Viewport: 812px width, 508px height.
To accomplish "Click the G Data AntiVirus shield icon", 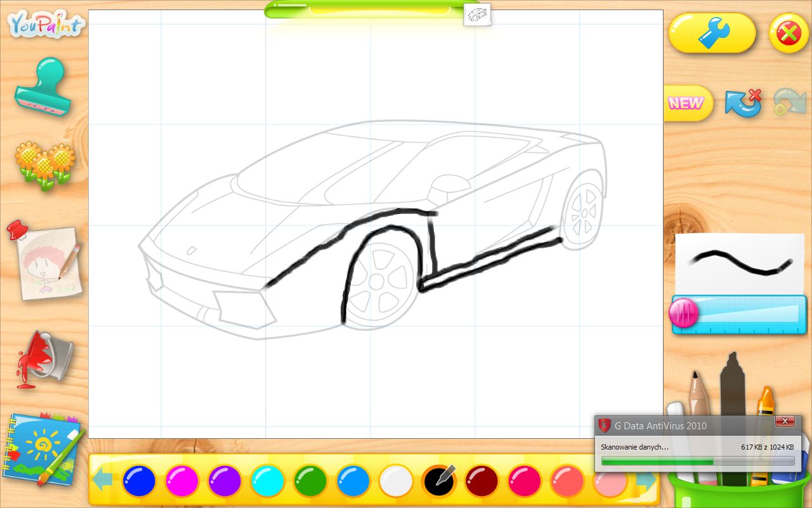I will [x=605, y=425].
